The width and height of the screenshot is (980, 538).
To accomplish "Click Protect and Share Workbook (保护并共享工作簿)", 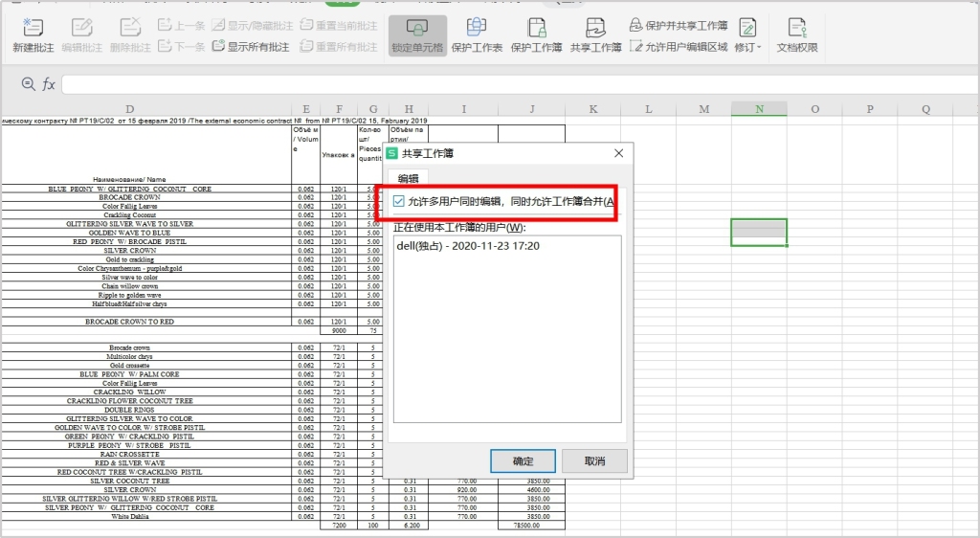I will point(679,26).
